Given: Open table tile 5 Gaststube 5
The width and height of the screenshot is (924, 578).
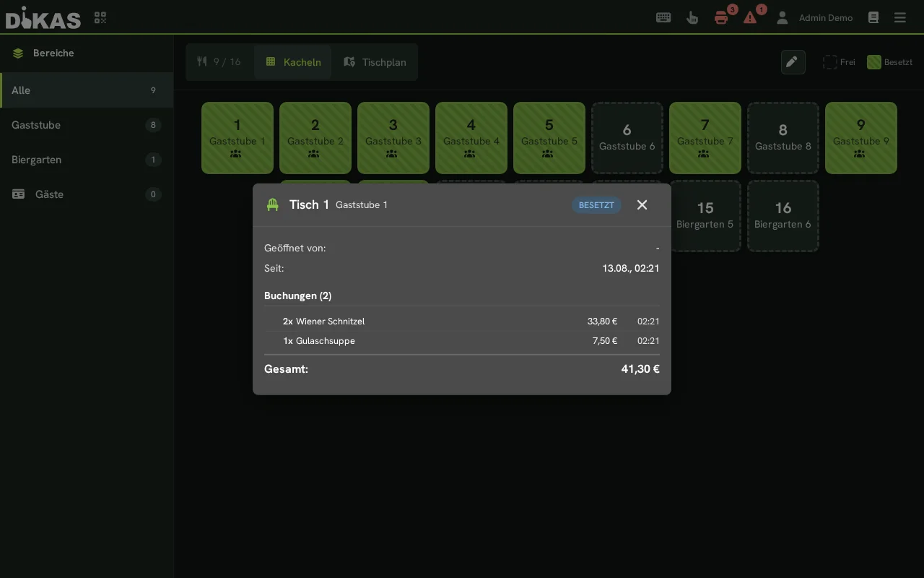Looking at the screenshot, I should point(549,138).
